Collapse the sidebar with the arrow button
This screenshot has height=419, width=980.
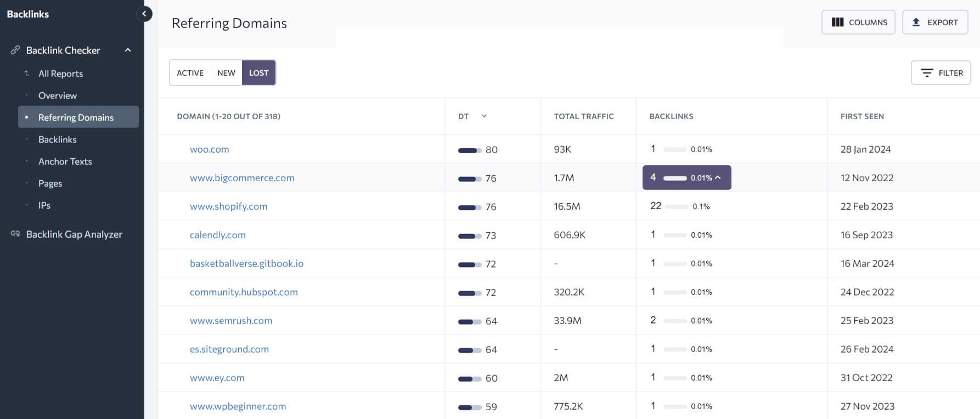coord(144,14)
